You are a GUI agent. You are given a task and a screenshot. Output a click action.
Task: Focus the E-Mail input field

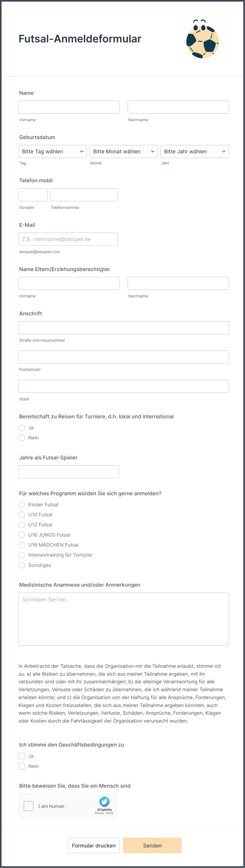tap(68, 239)
